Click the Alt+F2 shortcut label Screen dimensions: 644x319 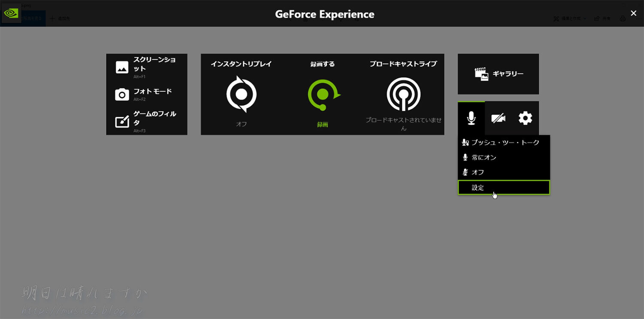[x=140, y=99]
